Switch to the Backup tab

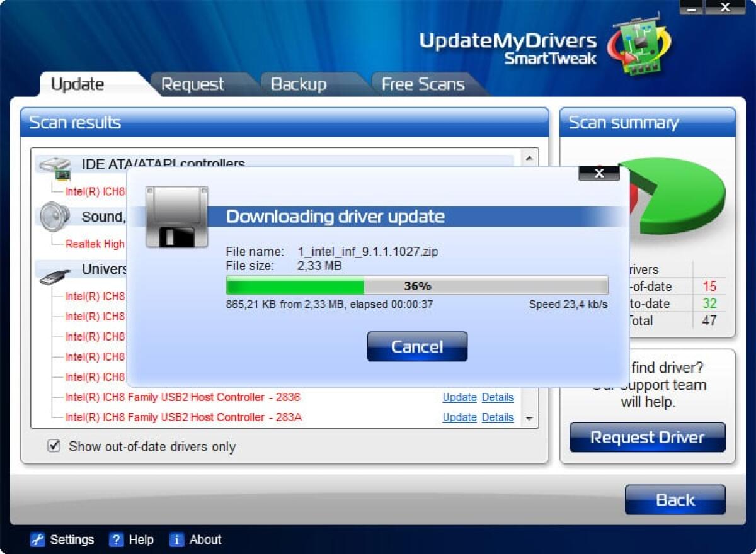point(299,83)
